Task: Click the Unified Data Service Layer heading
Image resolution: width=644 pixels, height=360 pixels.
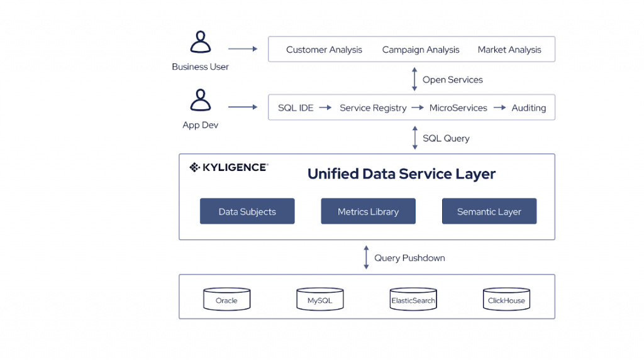Action: point(402,174)
